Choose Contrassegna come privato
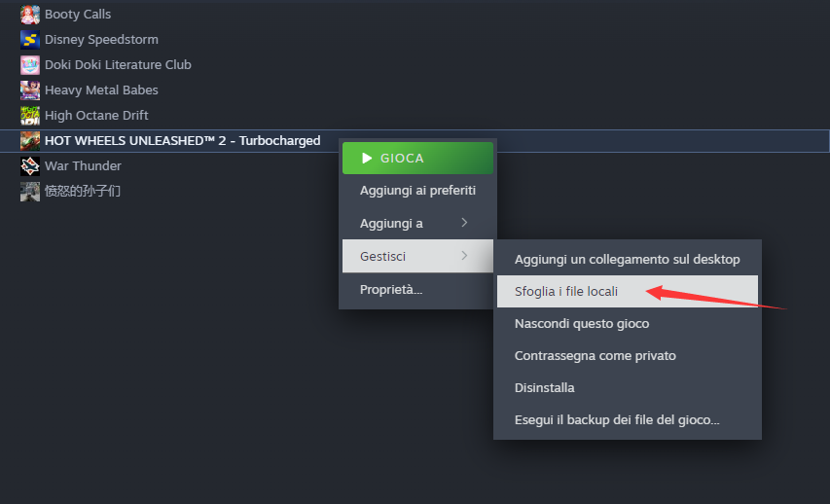Image resolution: width=830 pixels, height=504 pixels. click(x=628, y=356)
